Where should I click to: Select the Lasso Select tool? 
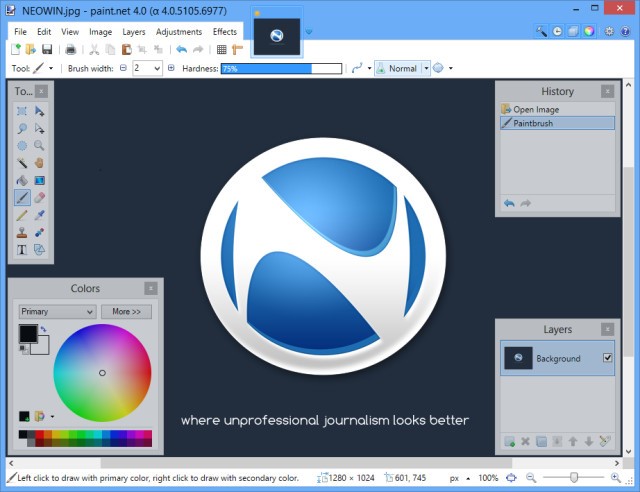(x=22, y=129)
